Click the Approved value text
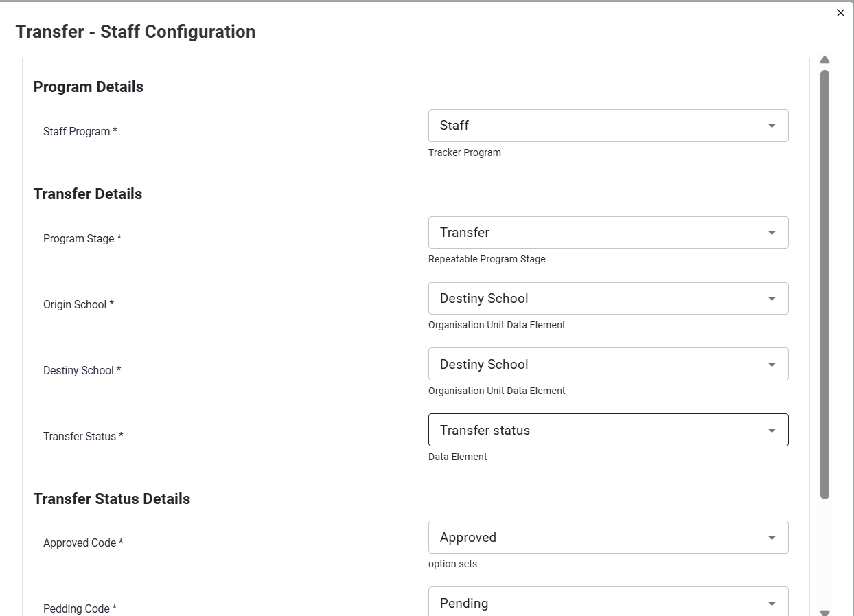854x616 pixels. [468, 538]
